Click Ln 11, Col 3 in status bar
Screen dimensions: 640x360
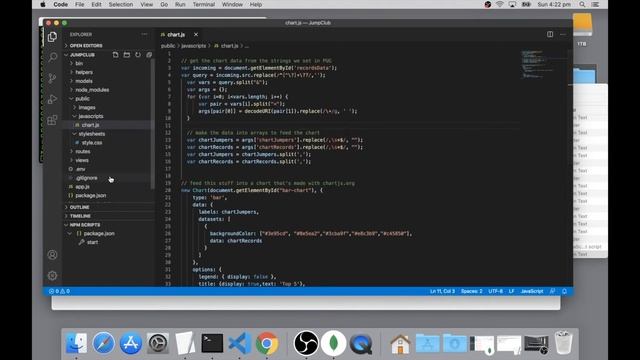click(442, 291)
